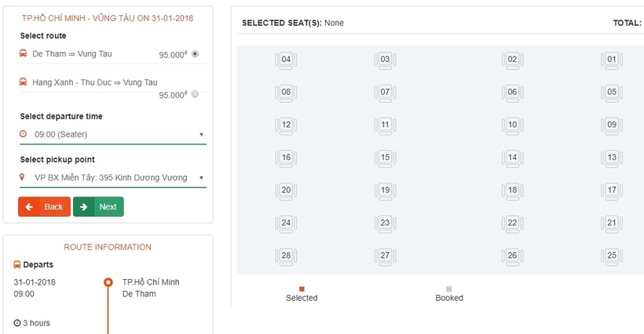The height and width of the screenshot is (334, 644).
Task: Click the pickup point dropdown arrow
Action: tap(201, 178)
